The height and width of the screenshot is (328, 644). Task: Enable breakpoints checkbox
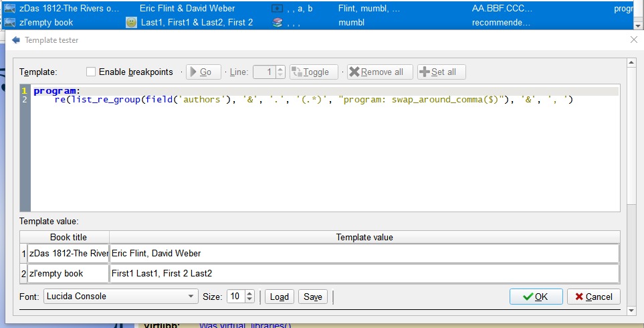pos(91,72)
